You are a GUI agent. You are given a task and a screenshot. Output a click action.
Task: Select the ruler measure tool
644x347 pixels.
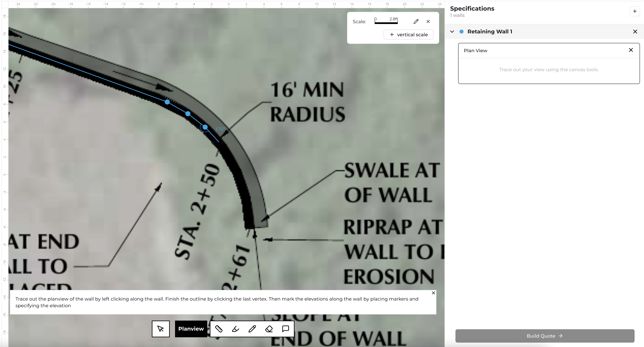219,329
